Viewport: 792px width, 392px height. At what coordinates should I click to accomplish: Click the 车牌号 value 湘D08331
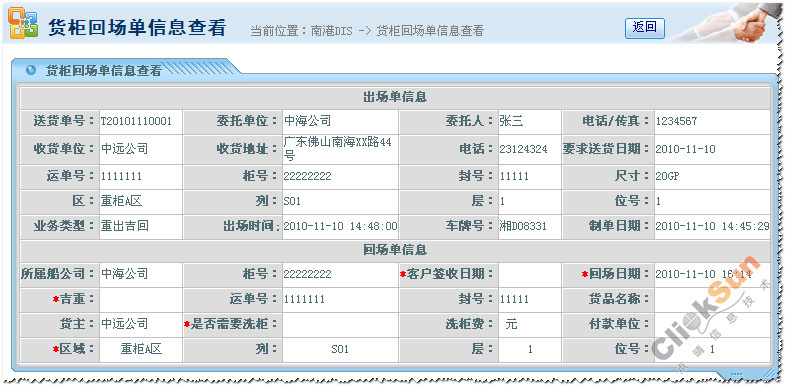[x=523, y=226]
